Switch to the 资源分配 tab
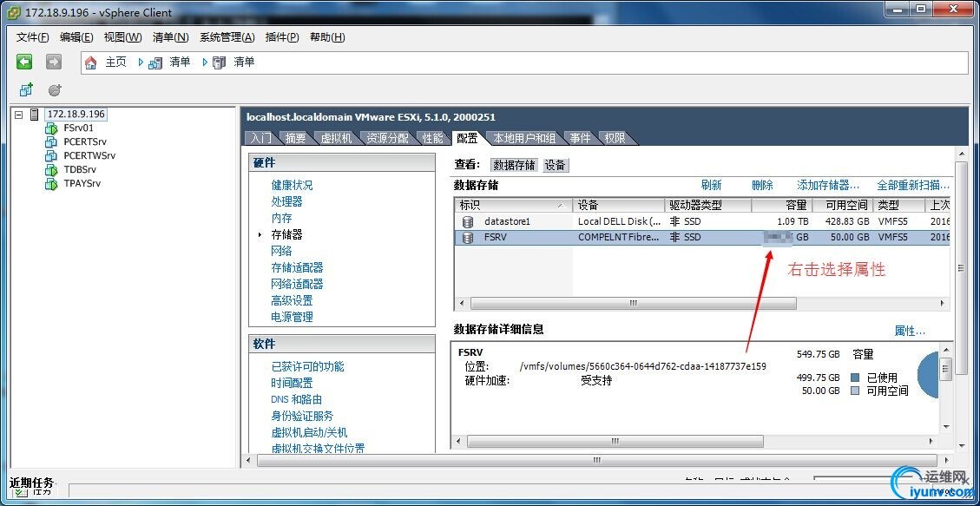The width and height of the screenshot is (980, 506). click(387, 138)
